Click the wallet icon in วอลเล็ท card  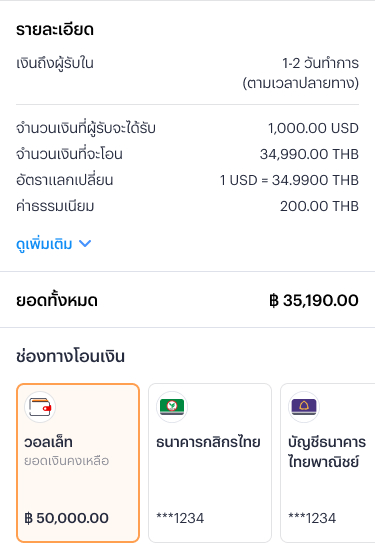click(x=40, y=407)
